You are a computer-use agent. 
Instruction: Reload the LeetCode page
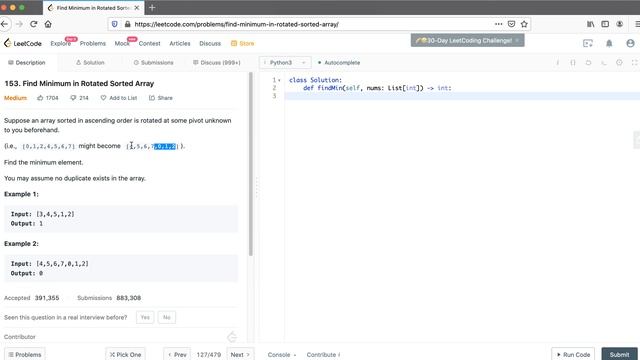[x=34, y=24]
